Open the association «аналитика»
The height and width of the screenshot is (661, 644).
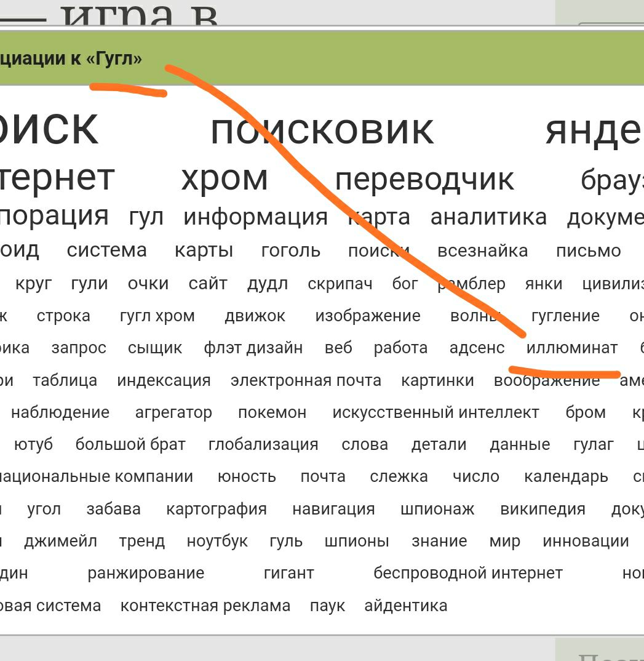point(488,217)
